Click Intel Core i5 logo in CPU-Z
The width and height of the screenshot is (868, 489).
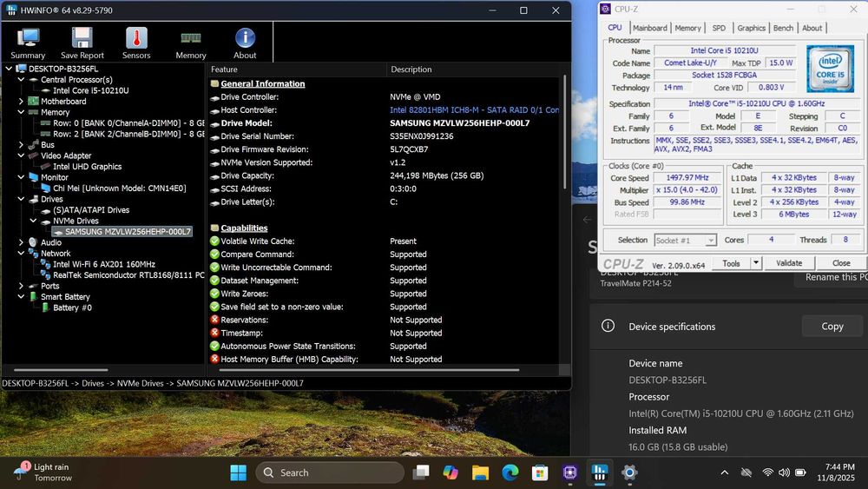coord(830,69)
